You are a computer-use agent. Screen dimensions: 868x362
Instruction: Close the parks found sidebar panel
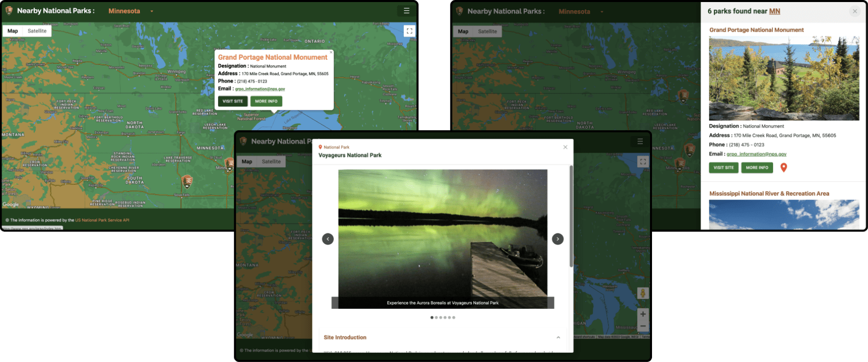pos(855,11)
